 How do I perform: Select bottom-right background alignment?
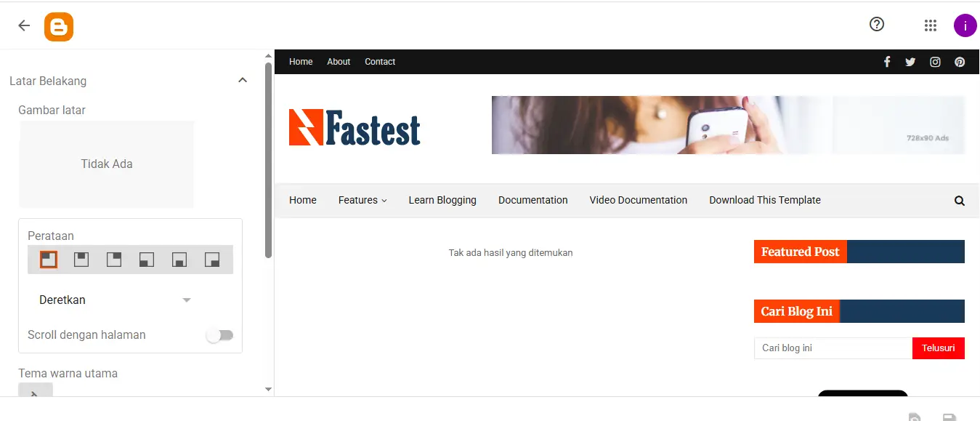(212, 260)
